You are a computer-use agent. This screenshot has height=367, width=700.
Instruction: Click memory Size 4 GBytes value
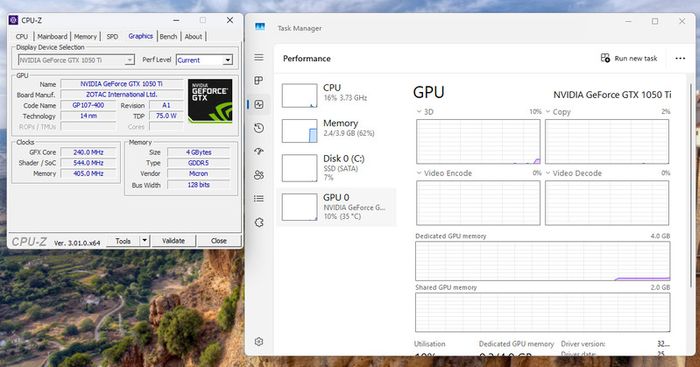(199, 152)
